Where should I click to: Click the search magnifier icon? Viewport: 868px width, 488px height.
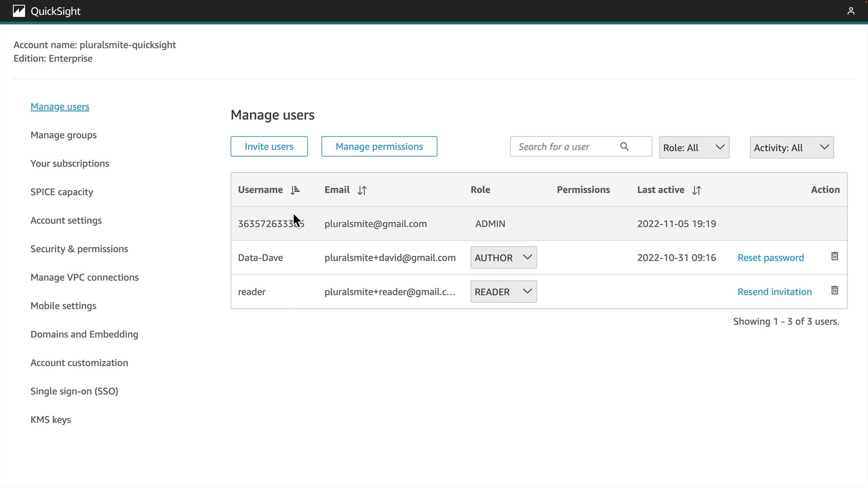point(624,146)
